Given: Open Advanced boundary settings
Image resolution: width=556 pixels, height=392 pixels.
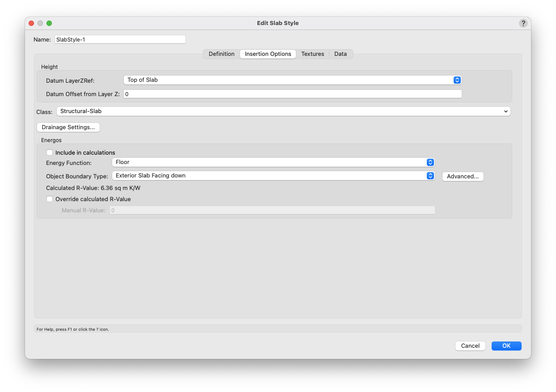Looking at the screenshot, I should click(463, 177).
